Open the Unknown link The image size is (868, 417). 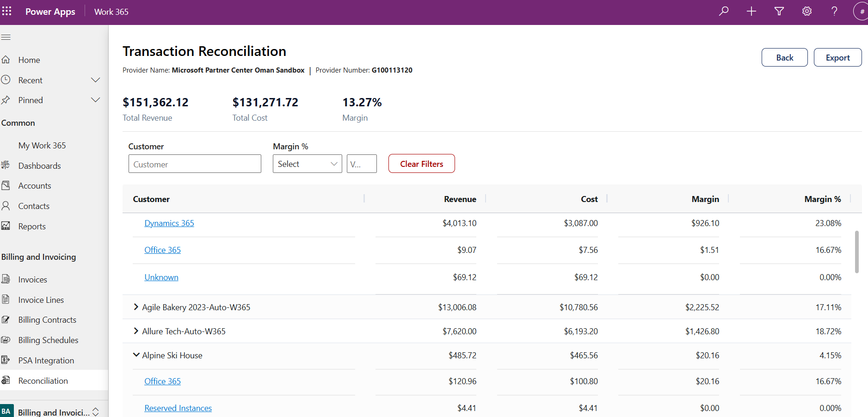161,277
